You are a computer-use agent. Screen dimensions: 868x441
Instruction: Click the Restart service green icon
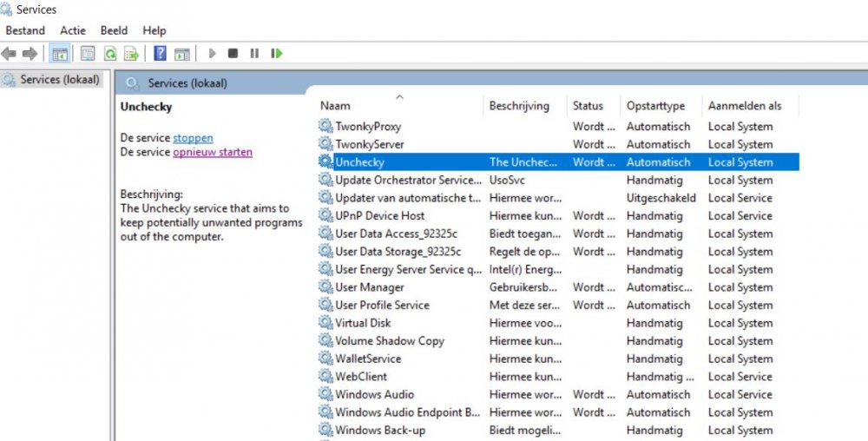pos(276,54)
